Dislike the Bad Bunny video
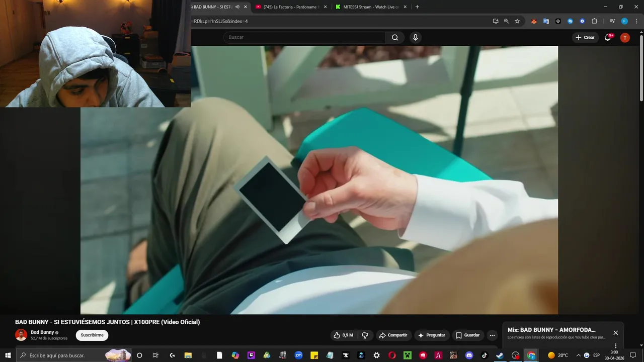Image resolution: width=644 pixels, height=362 pixels. [x=365, y=335]
